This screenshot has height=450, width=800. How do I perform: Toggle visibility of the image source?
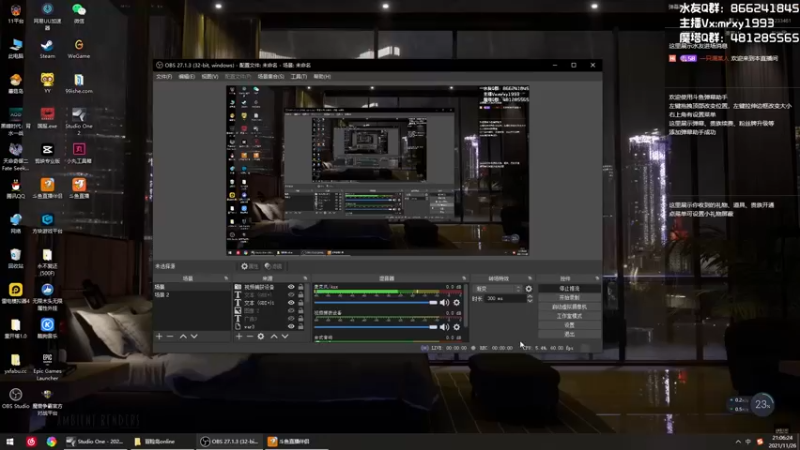(x=291, y=311)
